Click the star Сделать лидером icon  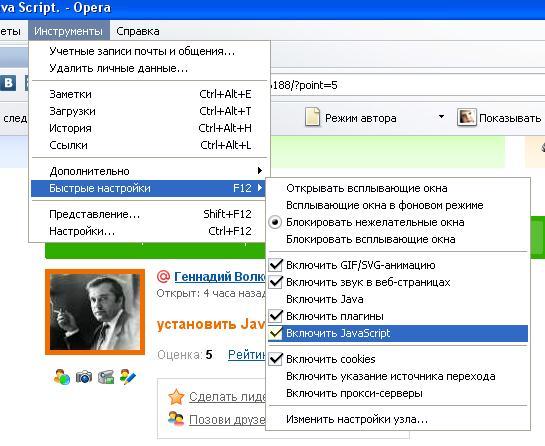point(176,397)
